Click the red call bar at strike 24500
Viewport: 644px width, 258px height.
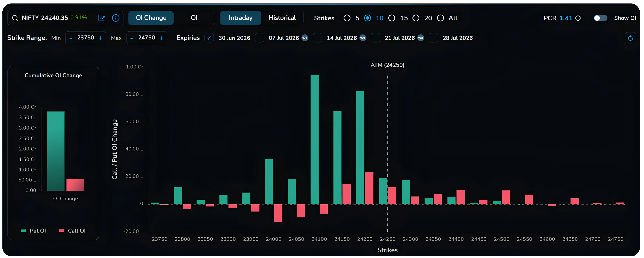(506, 198)
